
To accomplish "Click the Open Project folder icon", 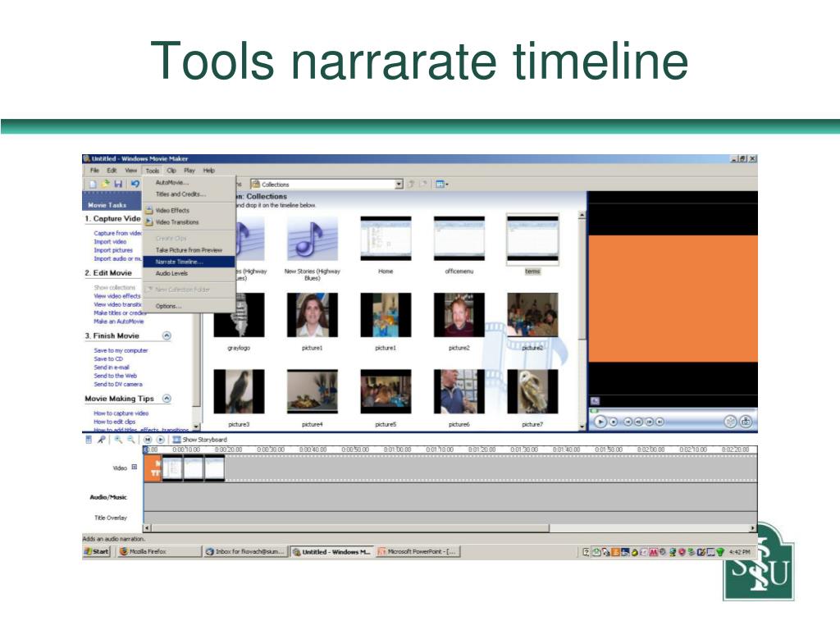I will pyautogui.click(x=106, y=184).
